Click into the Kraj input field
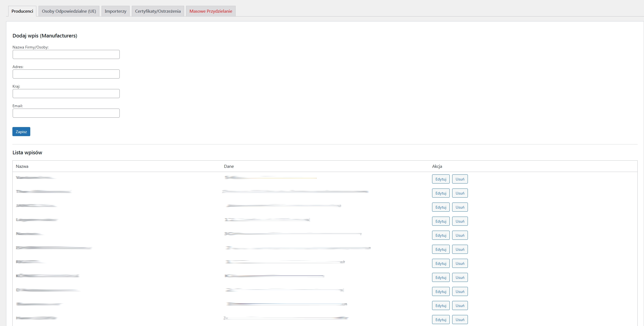 (66, 93)
